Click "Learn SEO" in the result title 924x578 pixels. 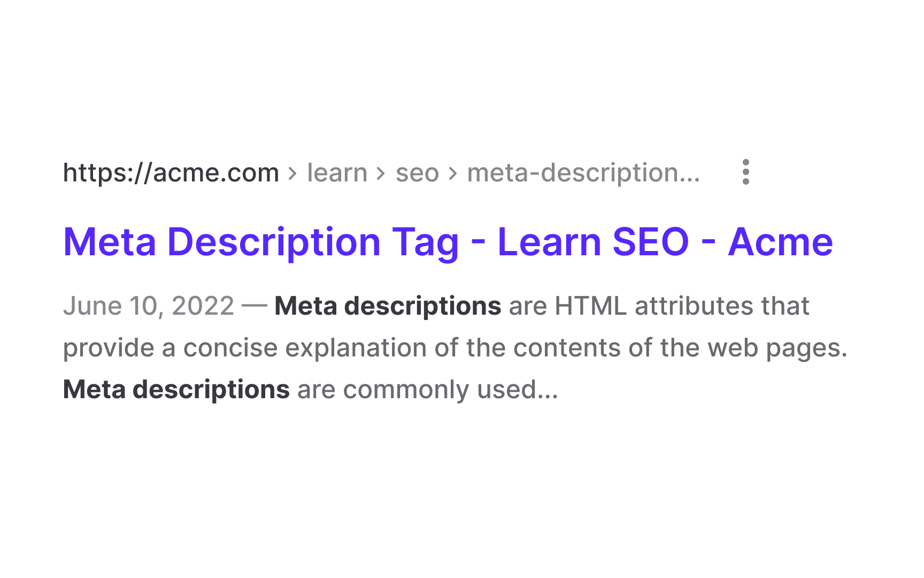(593, 242)
